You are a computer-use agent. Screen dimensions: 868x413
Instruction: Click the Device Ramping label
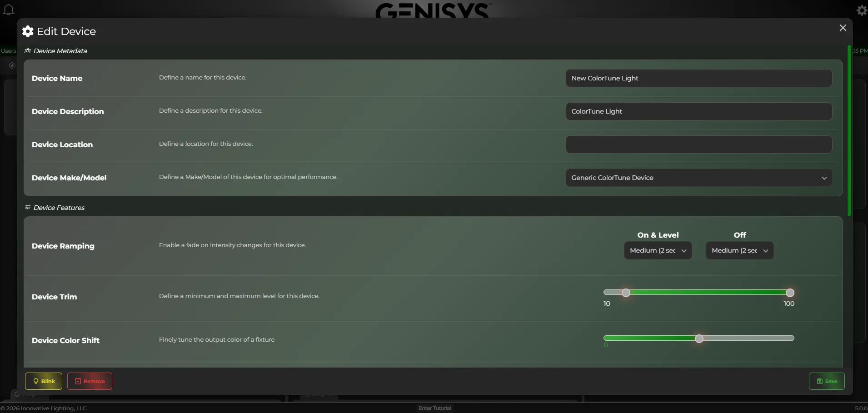coord(63,246)
